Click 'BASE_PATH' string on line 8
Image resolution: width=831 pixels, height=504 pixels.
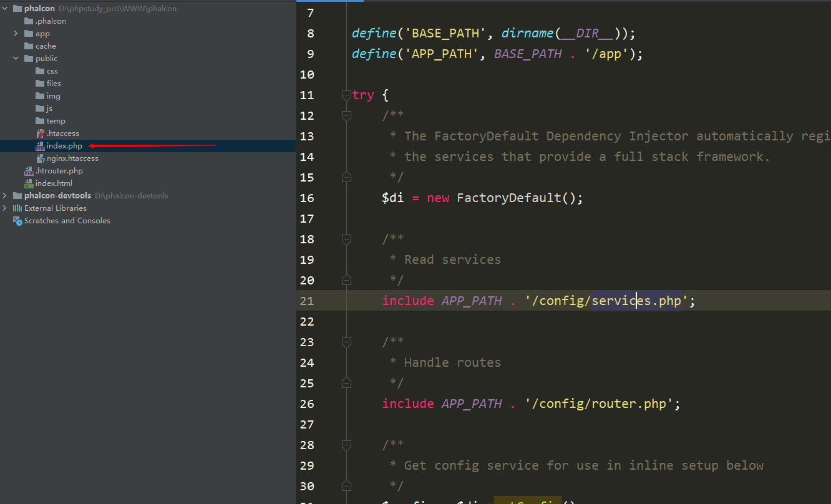pos(445,33)
